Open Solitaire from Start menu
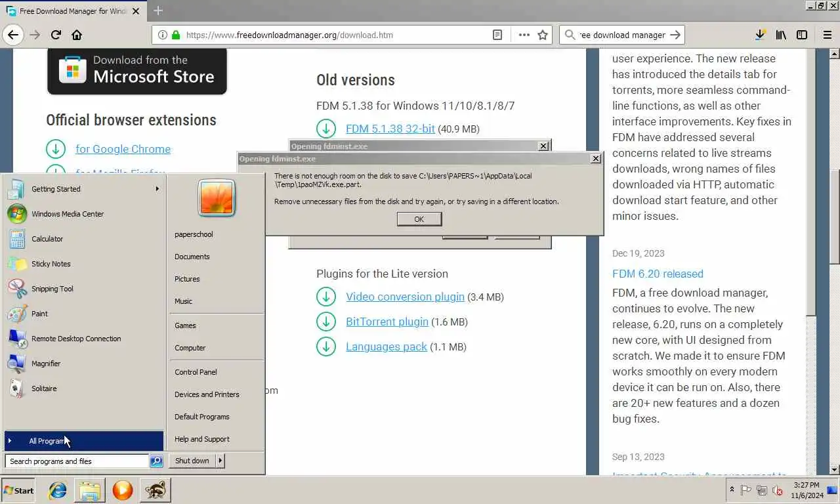The height and width of the screenshot is (504, 840). (x=84, y=388)
